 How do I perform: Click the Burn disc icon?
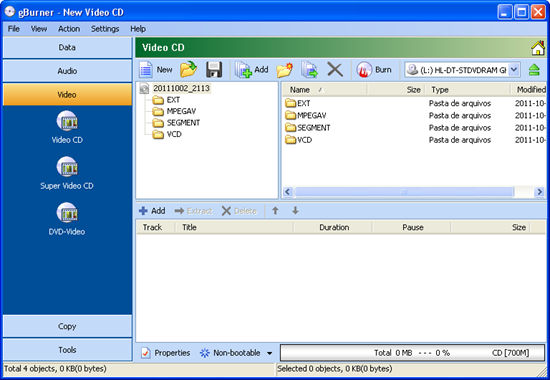(x=364, y=69)
